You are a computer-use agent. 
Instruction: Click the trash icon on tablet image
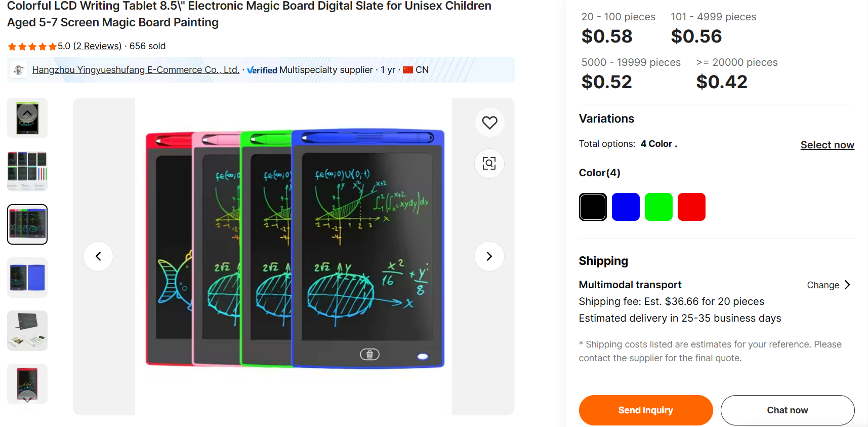(370, 354)
